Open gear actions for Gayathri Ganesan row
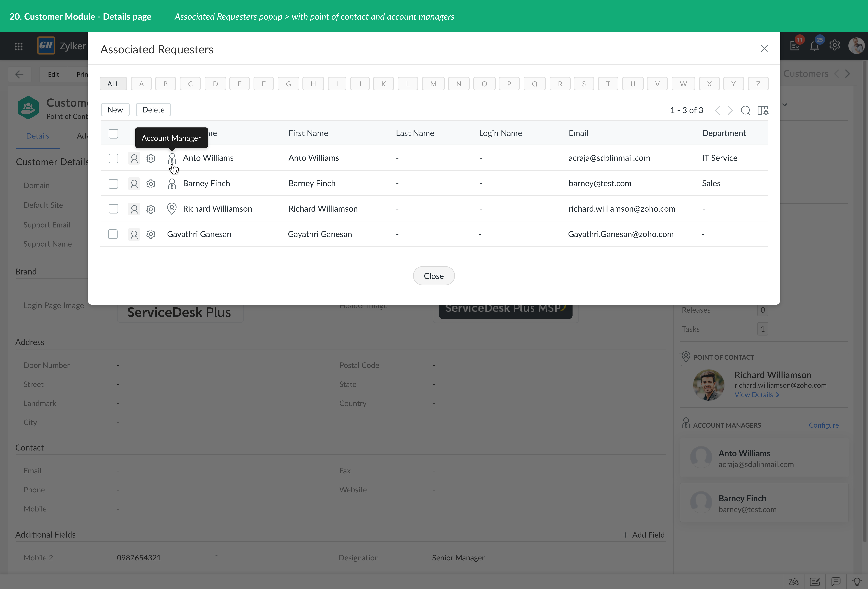The image size is (868, 589). point(151,234)
